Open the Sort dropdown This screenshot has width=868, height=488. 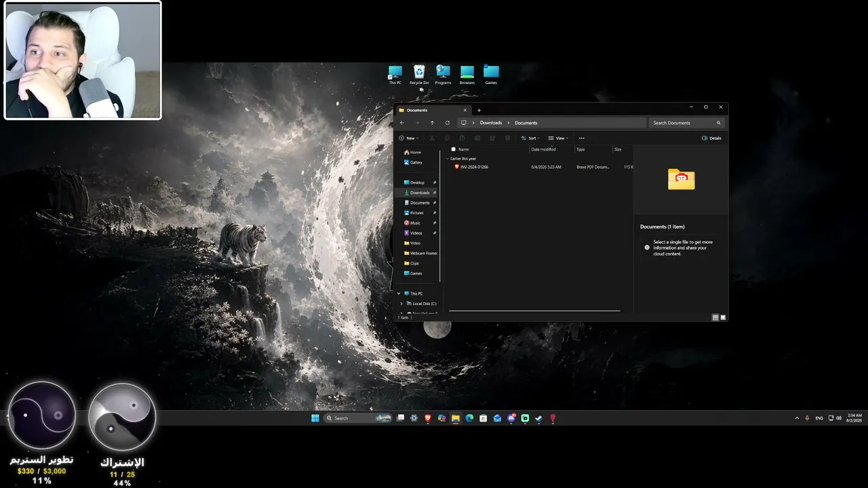[531, 138]
